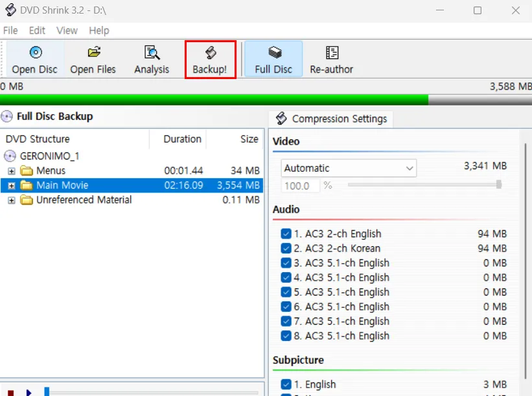Sort by DVD Structure column header

pyautogui.click(x=75, y=139)
